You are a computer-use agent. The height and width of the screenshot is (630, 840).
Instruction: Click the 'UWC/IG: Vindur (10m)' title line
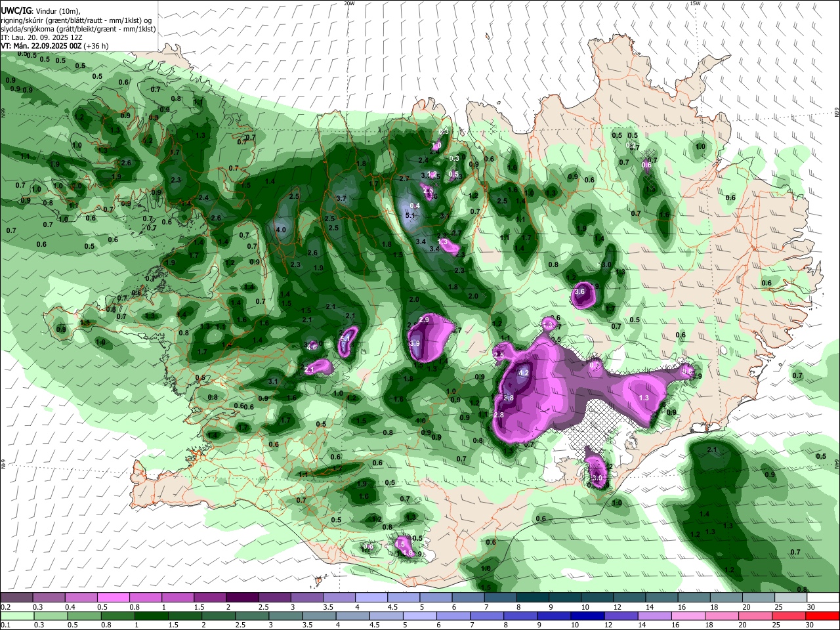tap(39, 11)
